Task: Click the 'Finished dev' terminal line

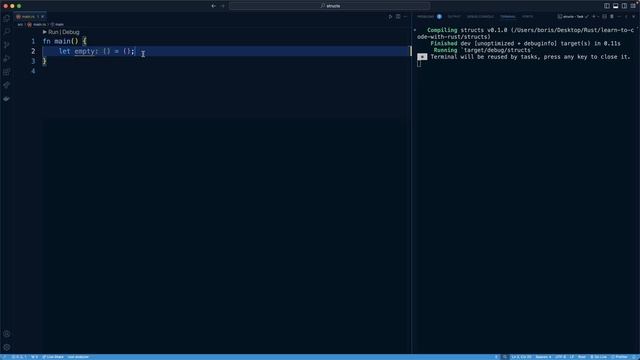Action: coord(525,44)
